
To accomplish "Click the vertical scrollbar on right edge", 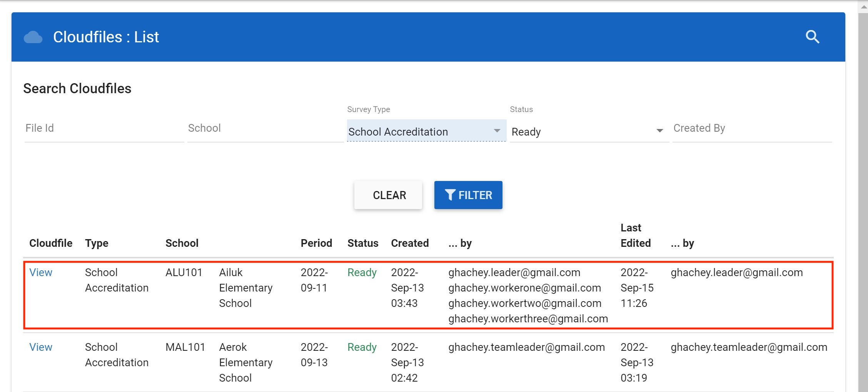I will pyautogui.click(x=863, y=193).
